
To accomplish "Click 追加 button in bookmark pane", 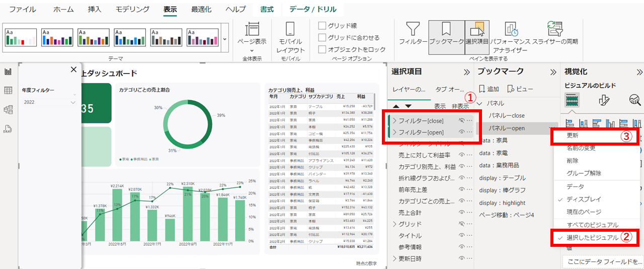I will (489, 89).
